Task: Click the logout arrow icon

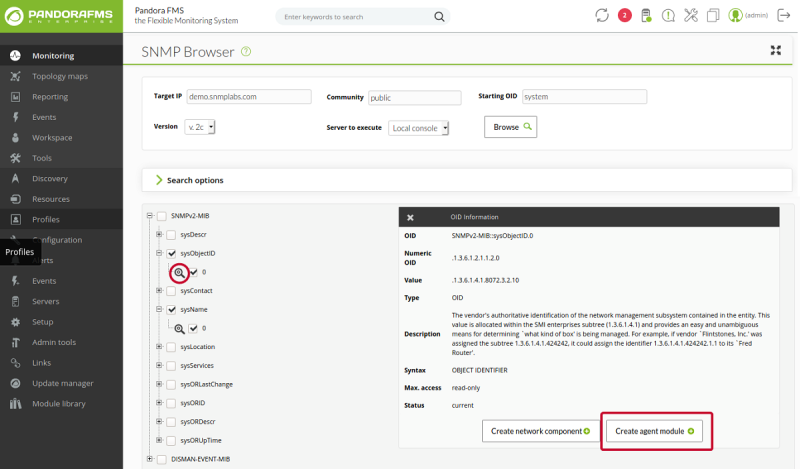Action: (784, 15)
